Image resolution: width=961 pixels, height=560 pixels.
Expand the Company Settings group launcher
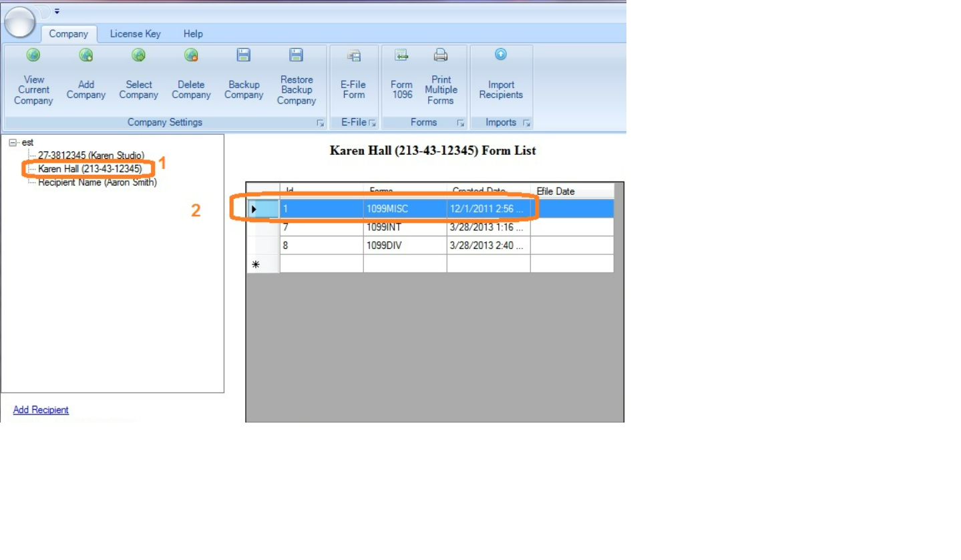[x=320, y=123]
